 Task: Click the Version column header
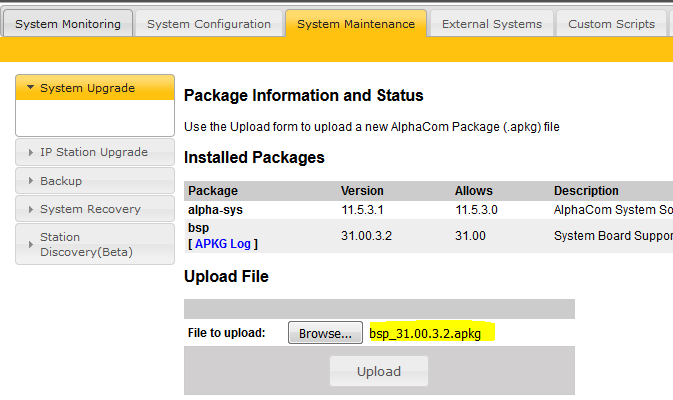[x=362, y=191]
